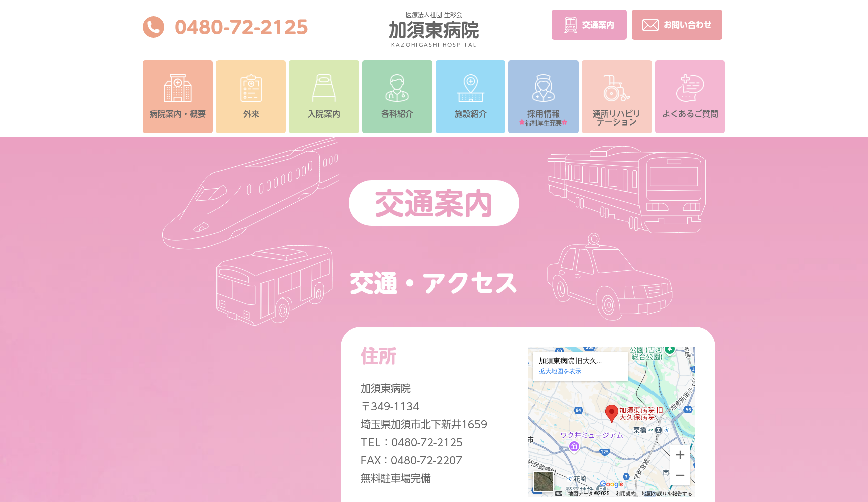Open 利用規約 link below the map
Image resolution: width=868 pixels, height=502 pixels.
click(x=626, y=494)
